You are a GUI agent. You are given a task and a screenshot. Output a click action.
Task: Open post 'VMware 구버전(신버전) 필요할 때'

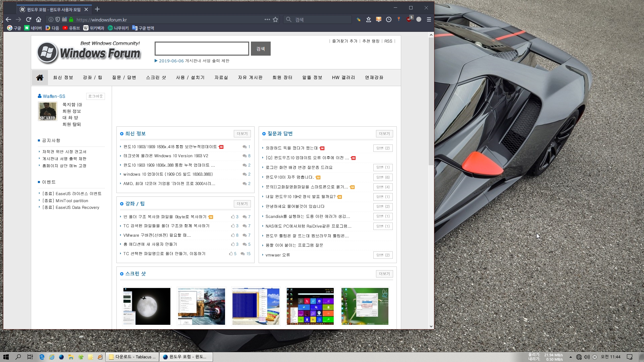(x=157, y=235)
